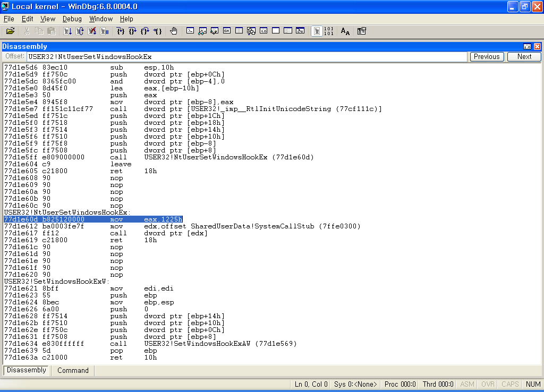544x392 pixels.
Task: Click the Offset address input field
Action: click(246, 57)
